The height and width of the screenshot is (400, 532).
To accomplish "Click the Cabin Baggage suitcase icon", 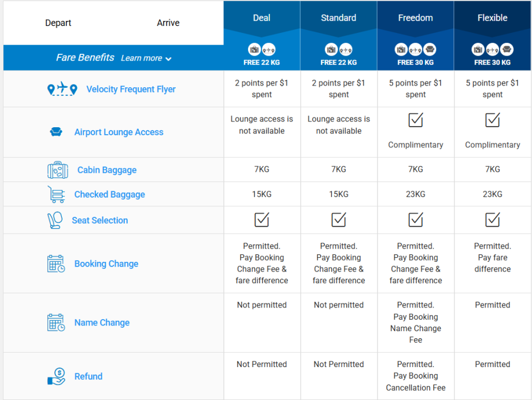I will [x=58, y=170].
